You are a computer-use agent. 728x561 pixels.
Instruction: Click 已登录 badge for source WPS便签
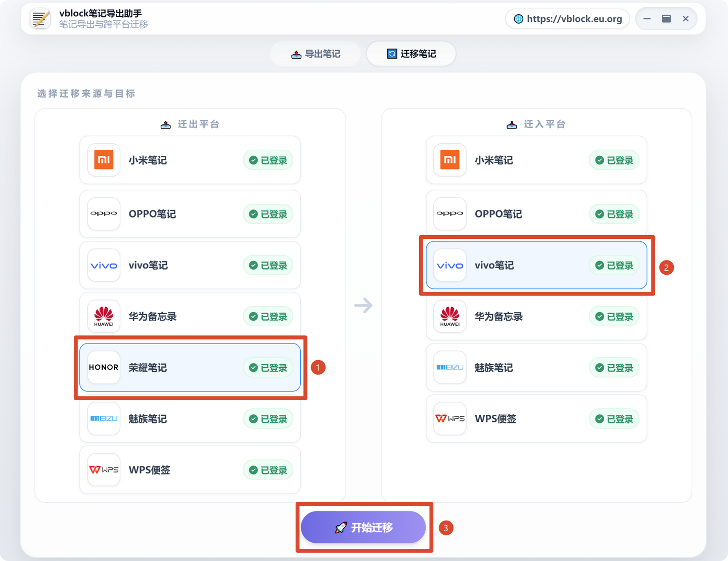coord(268,470)
